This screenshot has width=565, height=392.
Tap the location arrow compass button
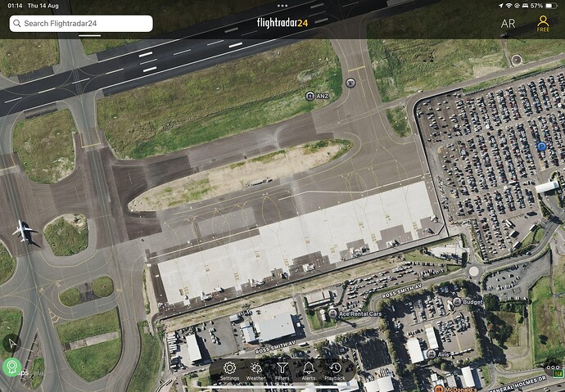tap(12, 343)
